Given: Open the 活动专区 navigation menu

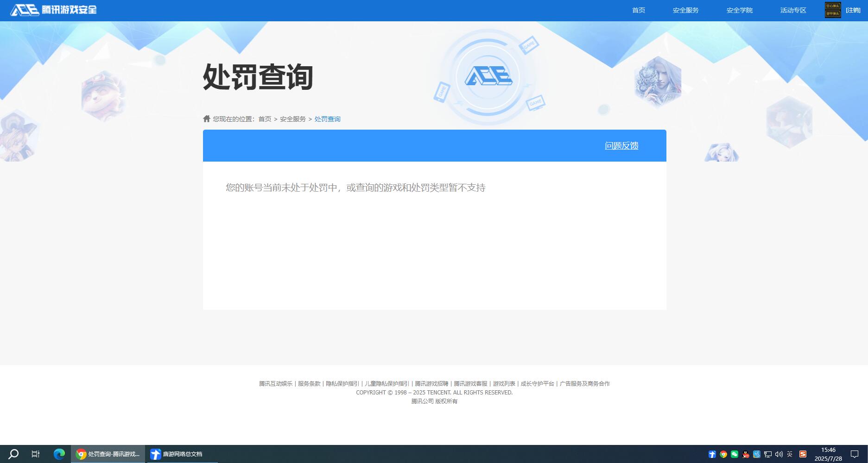Looking at the screenshot, I should click(793, 10).
